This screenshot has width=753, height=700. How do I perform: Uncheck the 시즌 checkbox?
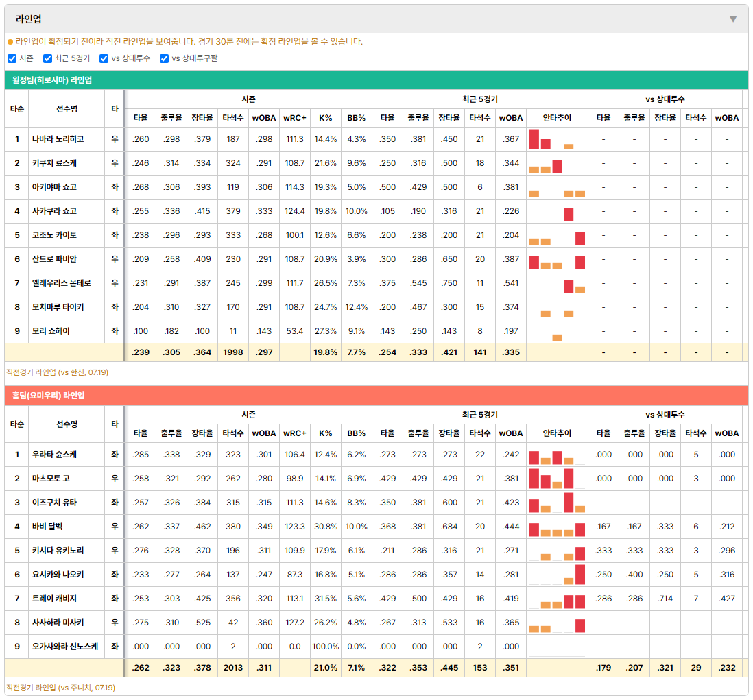coord(12,58)
